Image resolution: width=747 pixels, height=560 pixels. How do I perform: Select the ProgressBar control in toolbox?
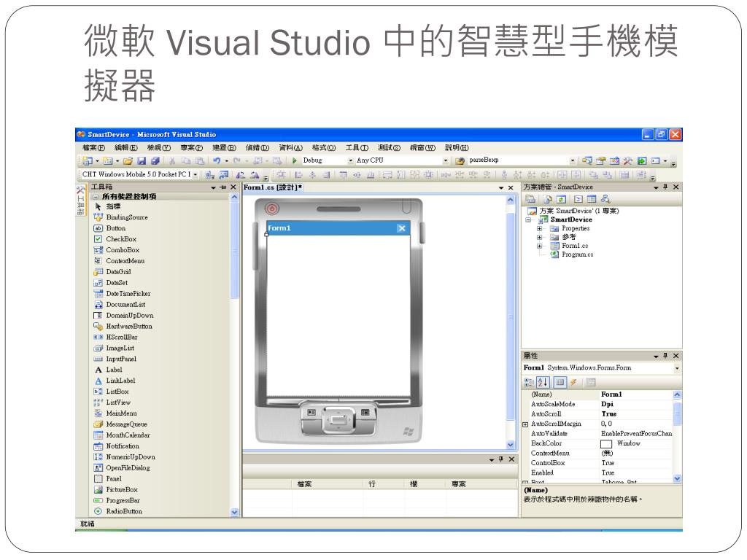click(117, 500)
